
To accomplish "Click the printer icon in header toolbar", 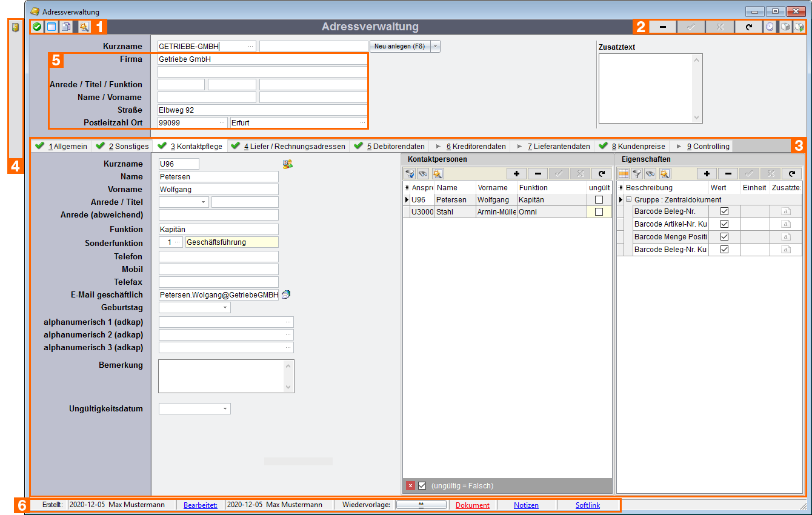I will point(785,27).
